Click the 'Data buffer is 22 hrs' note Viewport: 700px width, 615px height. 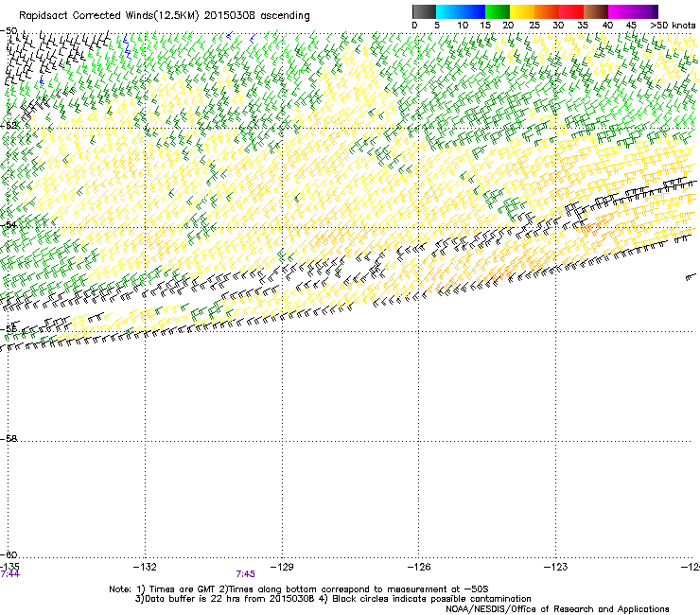coord(333,599)
